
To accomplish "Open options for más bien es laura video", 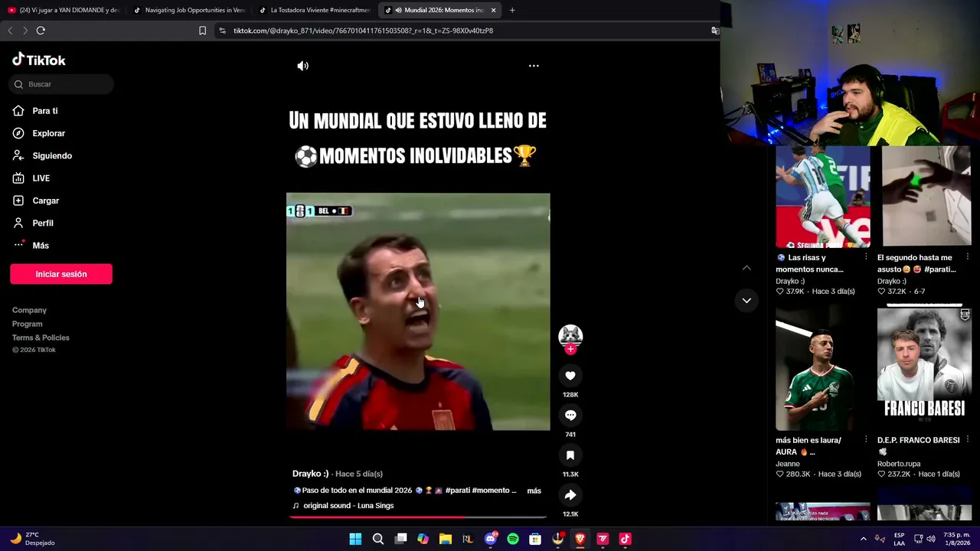I will click(x=866, y=440).
